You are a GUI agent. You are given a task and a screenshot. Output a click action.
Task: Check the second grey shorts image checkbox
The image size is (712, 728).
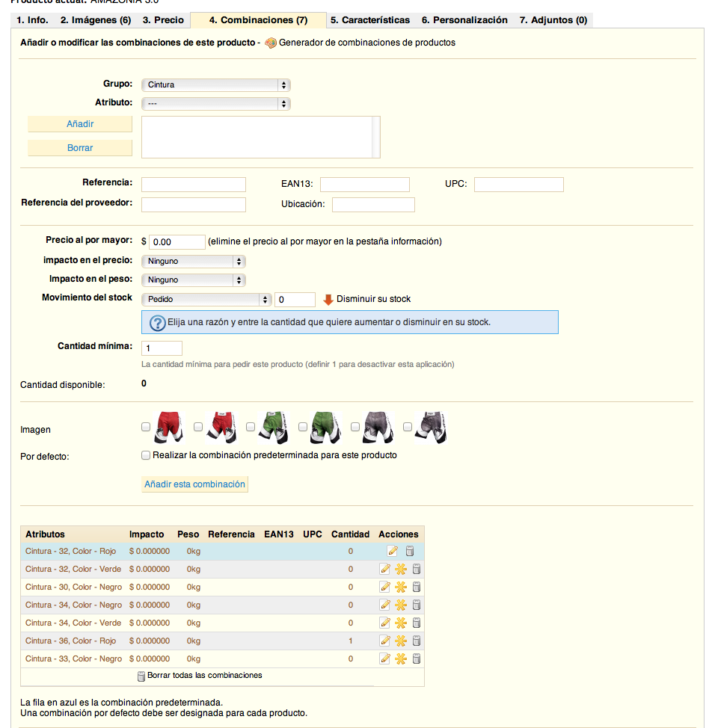click(x=408, y=427)
